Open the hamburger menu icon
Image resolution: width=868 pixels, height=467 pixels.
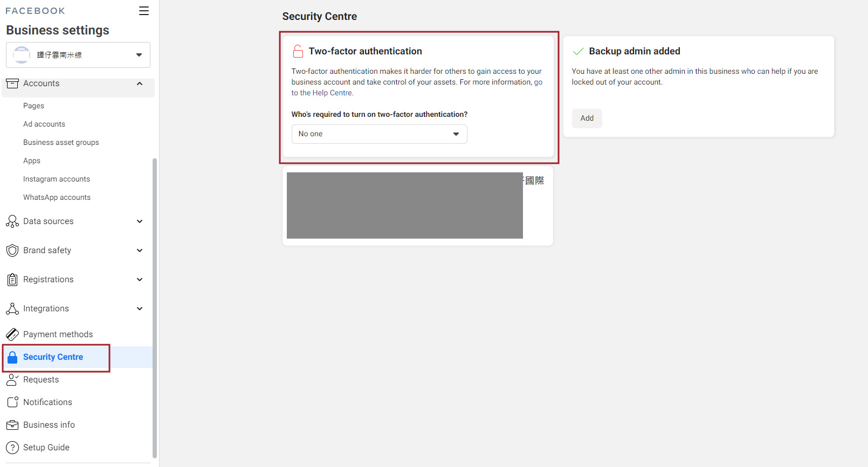[144, 11]
